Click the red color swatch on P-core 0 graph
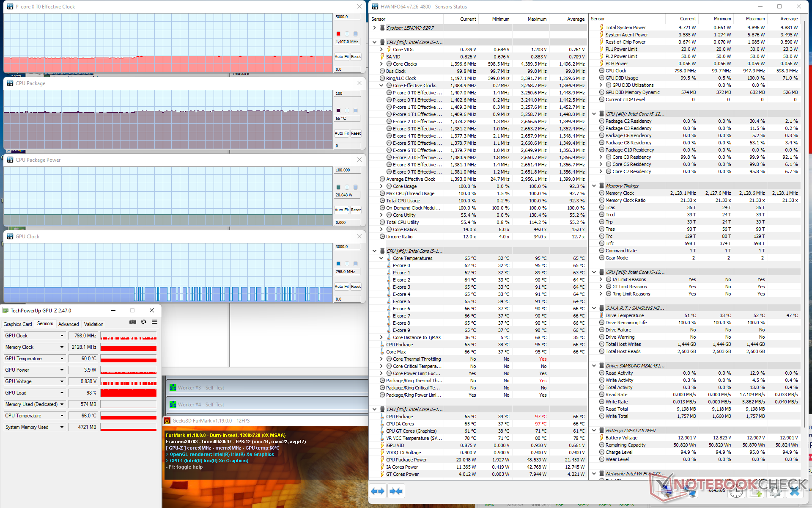Screen dimensions: 812x508 (x=338, y=34)
